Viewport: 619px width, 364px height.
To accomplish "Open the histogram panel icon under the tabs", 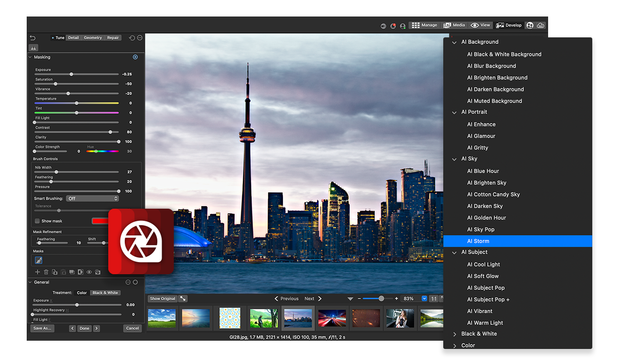I will [33, 48].
